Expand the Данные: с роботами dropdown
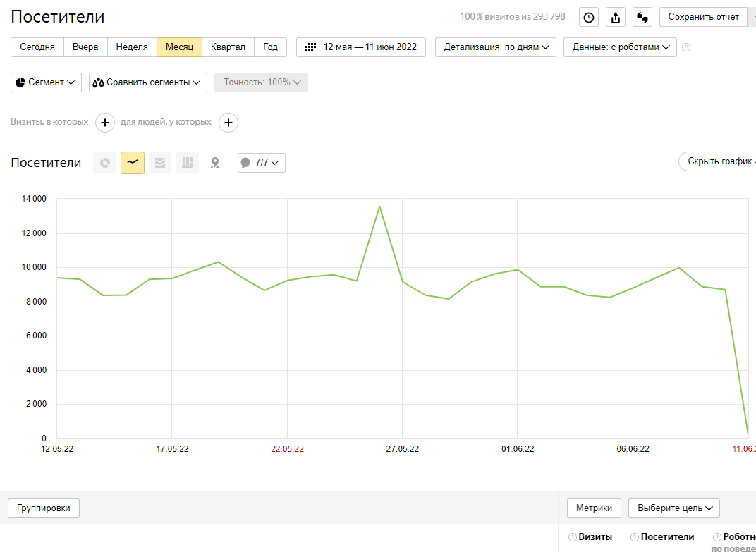 [x=620, y=47]
